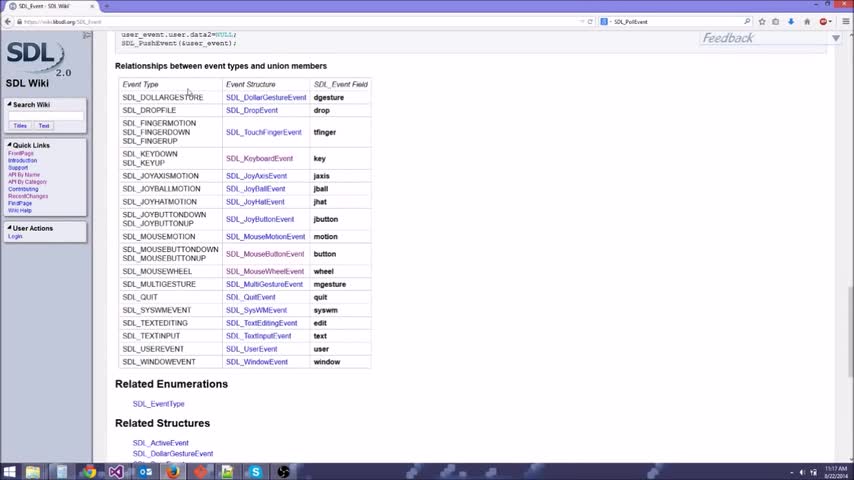Open the SDL_JoyAxisEvent link
854x480 pixels.
click(x=256, y=176)
